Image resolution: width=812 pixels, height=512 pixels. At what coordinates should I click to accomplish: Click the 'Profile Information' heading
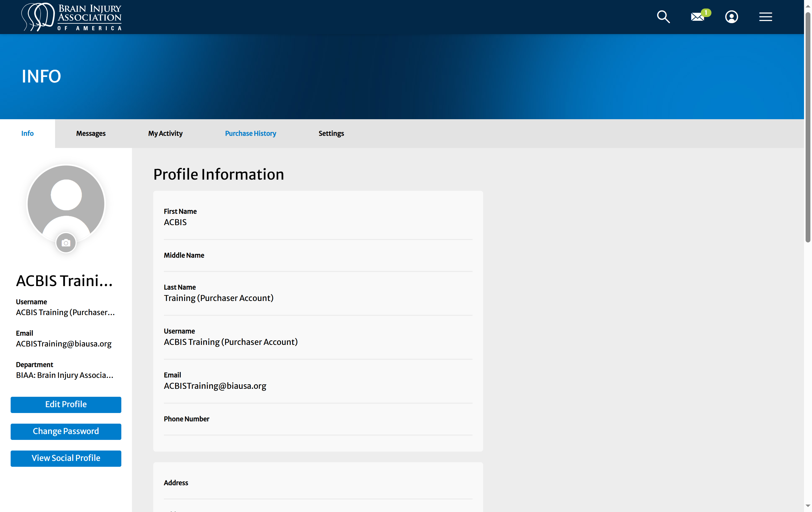tap(218, 174)
